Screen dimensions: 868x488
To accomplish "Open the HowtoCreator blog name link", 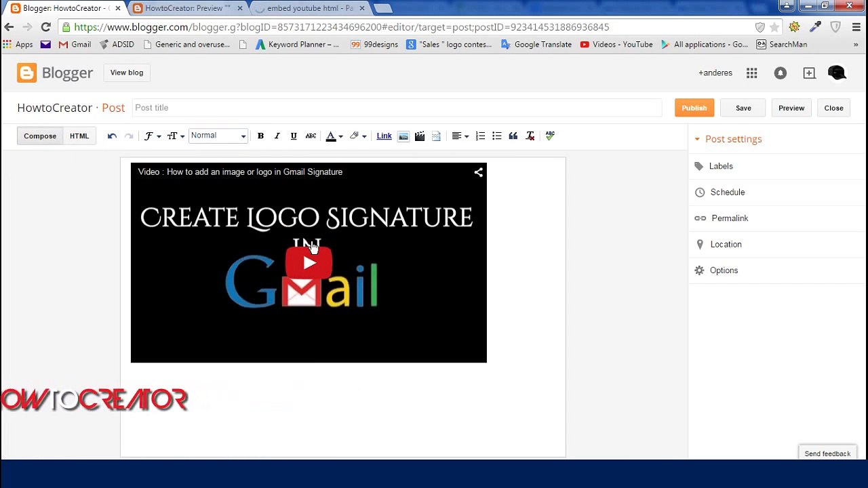I will point(54,108).
